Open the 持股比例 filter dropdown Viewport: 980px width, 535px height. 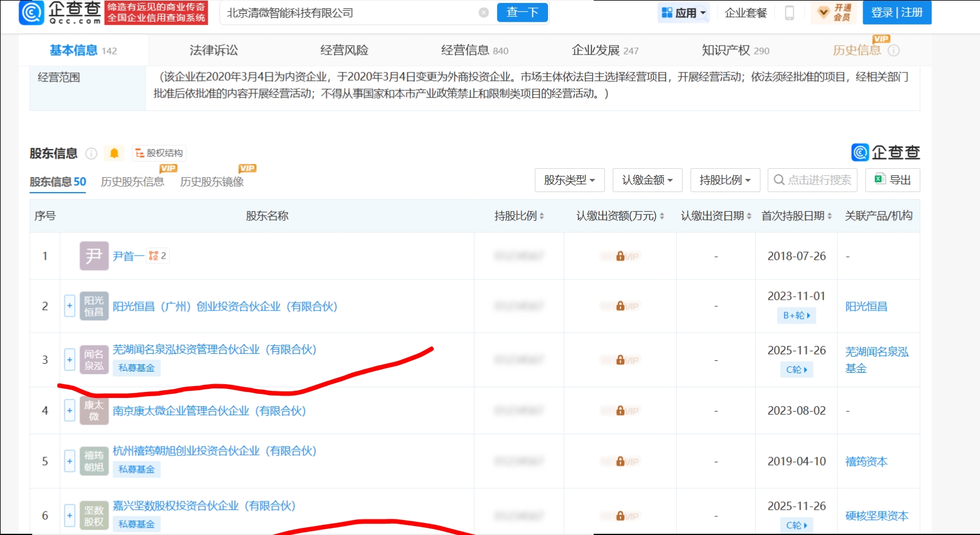(725, 180)
